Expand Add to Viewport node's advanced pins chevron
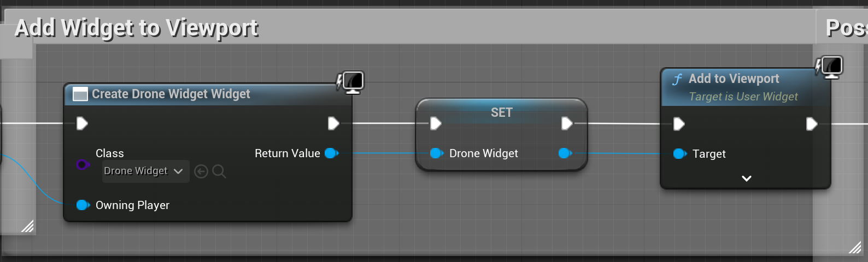The height and width of the screenshot is (262, 868). (x=747, y=178)
